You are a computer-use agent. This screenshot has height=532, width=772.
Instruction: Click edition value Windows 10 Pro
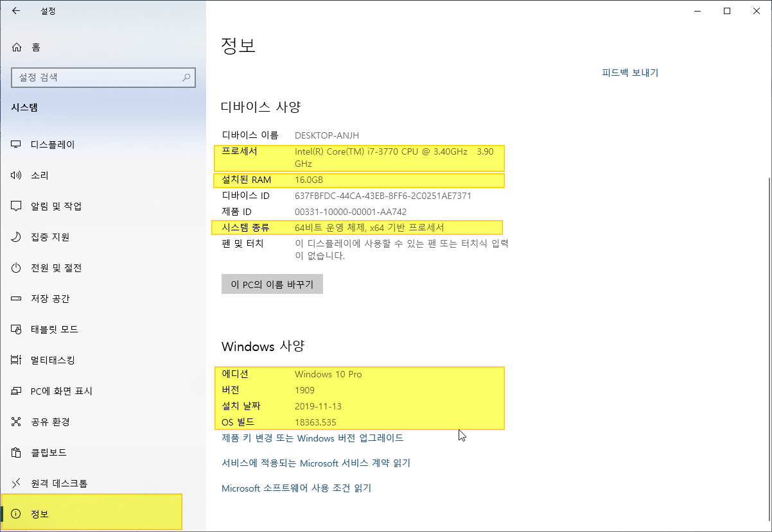[x=328, y=374]
